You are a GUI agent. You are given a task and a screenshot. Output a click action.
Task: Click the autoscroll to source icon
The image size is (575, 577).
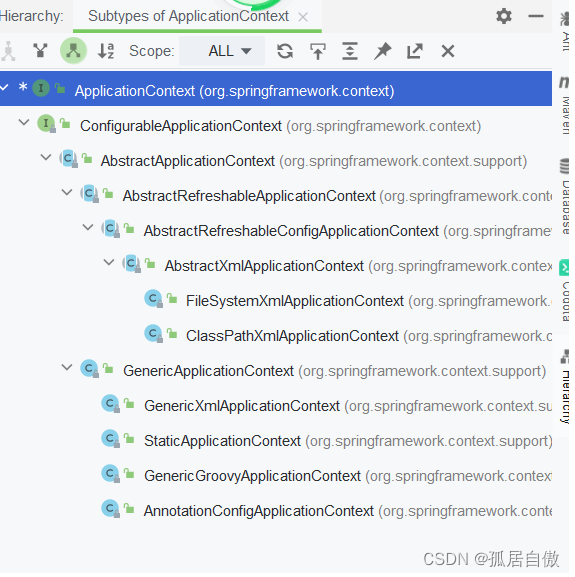tap(318, 51)
